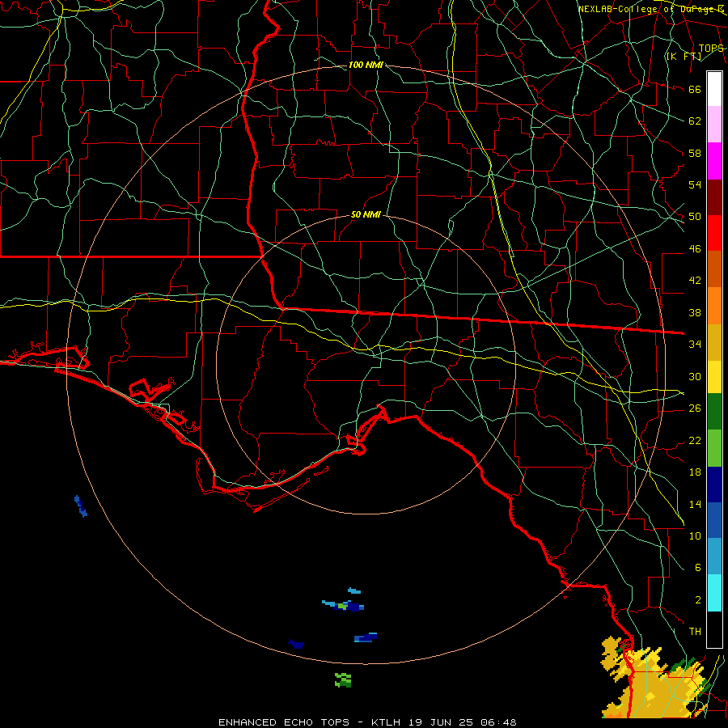
Task: Select the bright red legend band
Action: point(714,233)
